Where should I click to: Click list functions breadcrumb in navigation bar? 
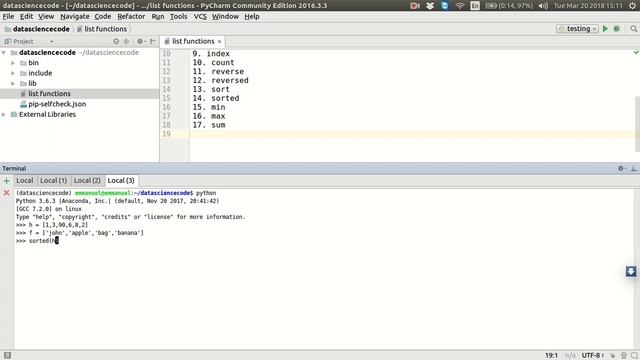(x=102, y=29)
